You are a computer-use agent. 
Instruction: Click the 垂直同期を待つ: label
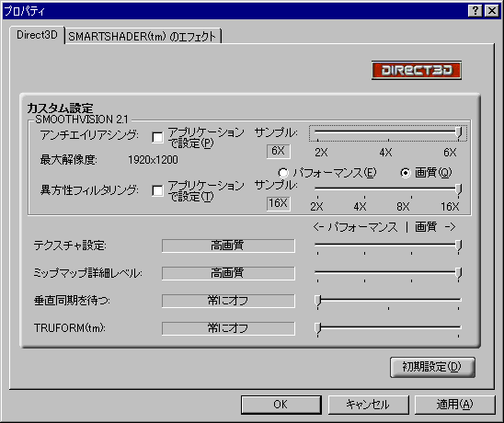(x=72, y=301)
